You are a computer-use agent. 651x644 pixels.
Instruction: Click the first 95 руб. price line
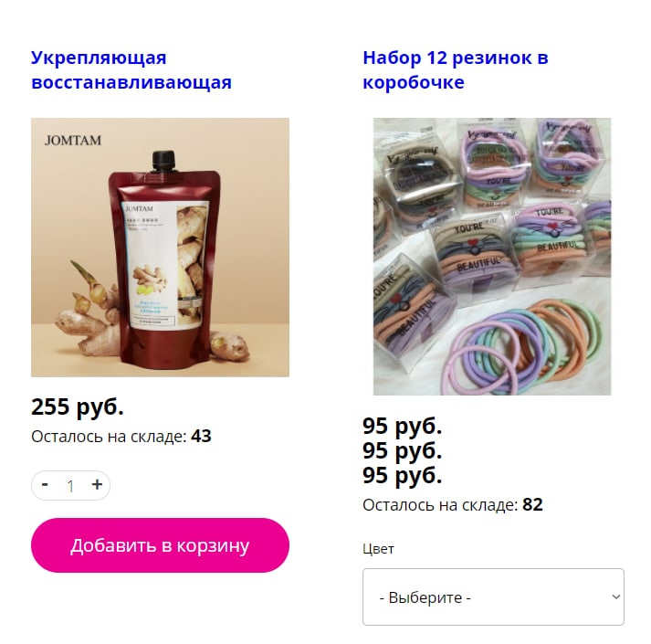(403, 426)
